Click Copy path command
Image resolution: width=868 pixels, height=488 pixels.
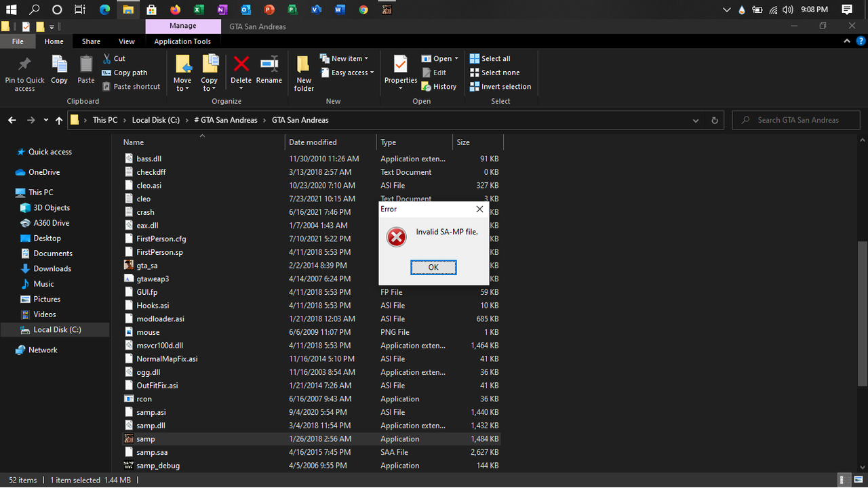(x=125, y=73)
